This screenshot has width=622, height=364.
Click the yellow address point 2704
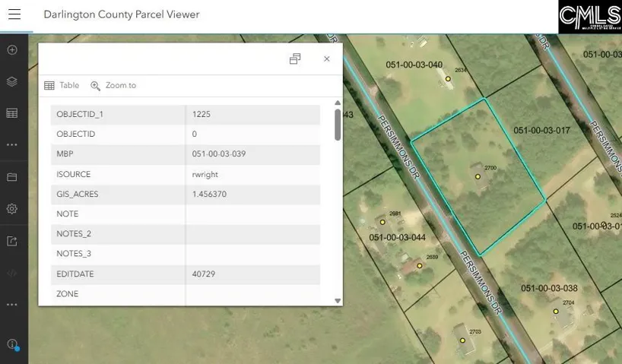coord(563,312)
